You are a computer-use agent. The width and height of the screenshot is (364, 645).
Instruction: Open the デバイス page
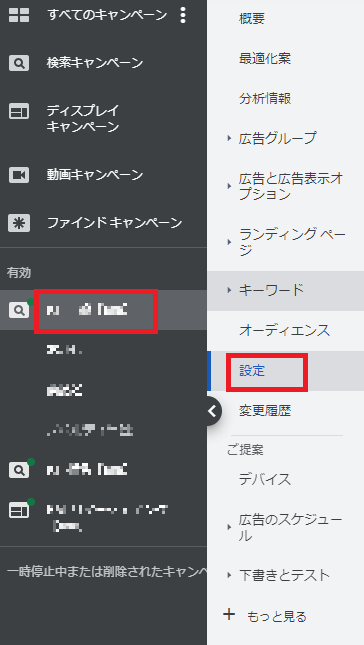tap(265, 480)
